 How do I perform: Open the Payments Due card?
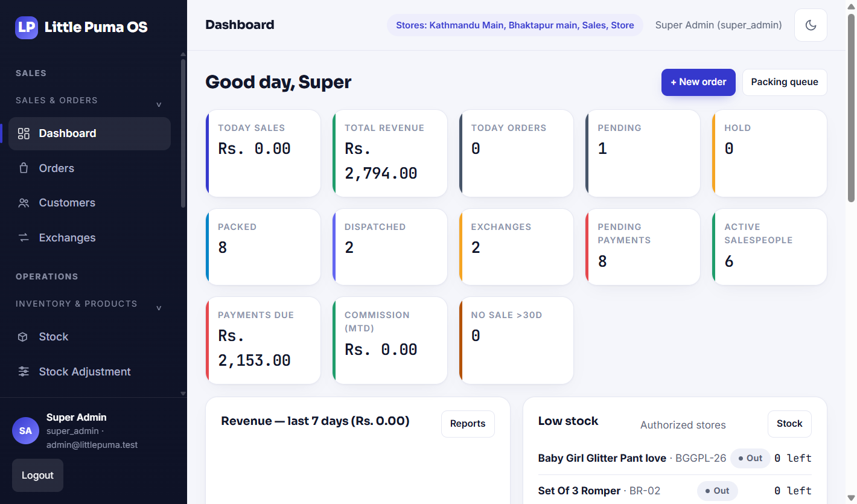coord(263,340)
